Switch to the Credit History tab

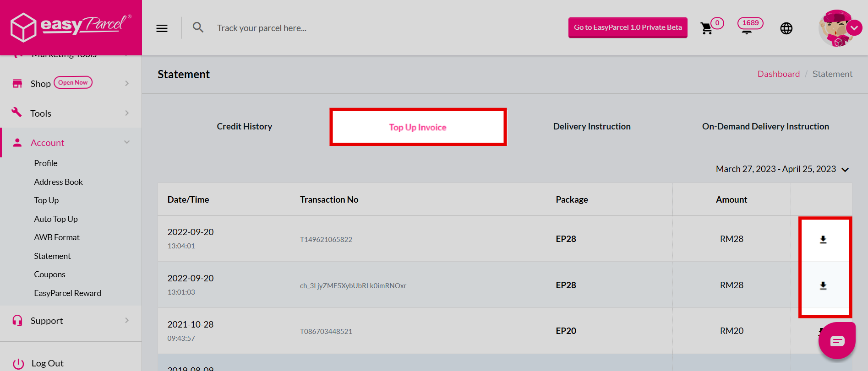245,126
